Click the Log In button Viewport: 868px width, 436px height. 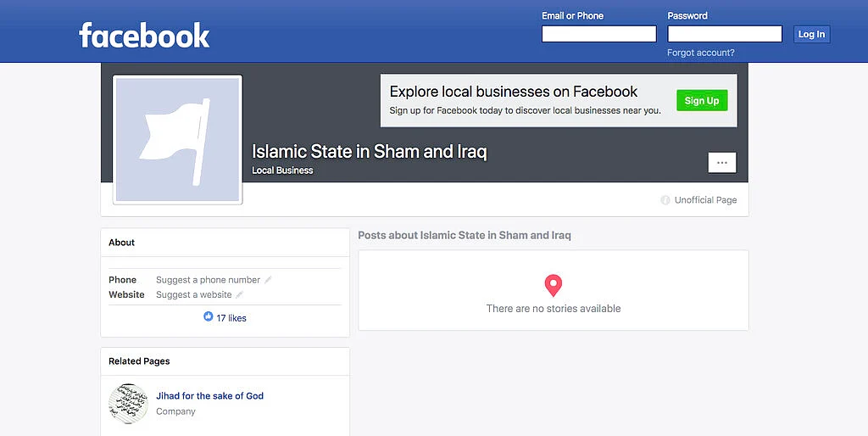coord(811,34)
